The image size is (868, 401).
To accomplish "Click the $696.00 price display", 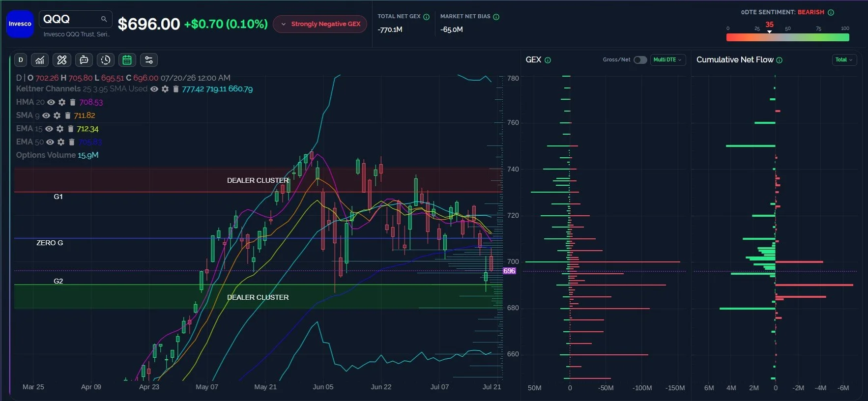I will [149, 24].
